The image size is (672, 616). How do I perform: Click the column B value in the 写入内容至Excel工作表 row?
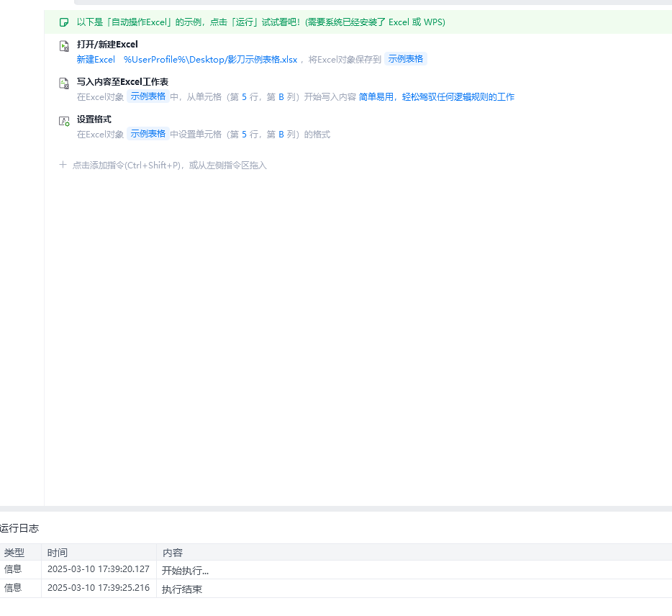[x=281, y=97]
